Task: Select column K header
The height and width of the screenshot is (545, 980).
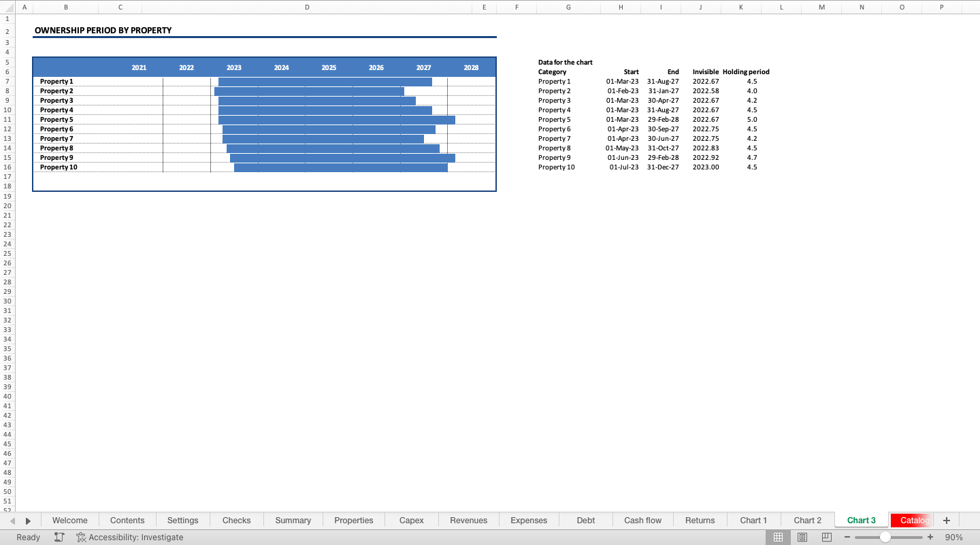Action: coord(741,7)
